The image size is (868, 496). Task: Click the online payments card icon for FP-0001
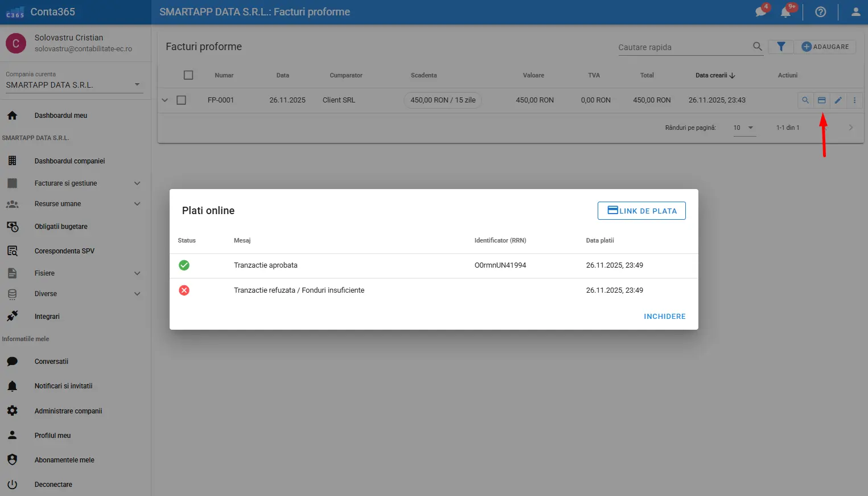tap(821, 100)
